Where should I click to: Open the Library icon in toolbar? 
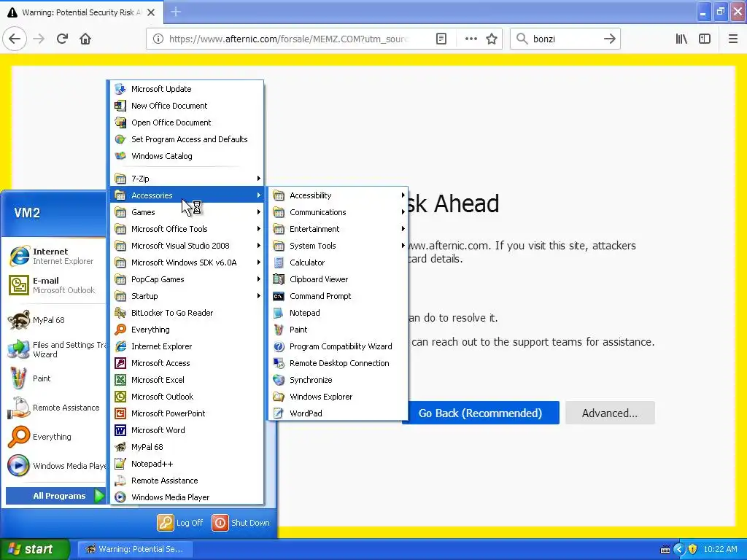coord(681,39)
